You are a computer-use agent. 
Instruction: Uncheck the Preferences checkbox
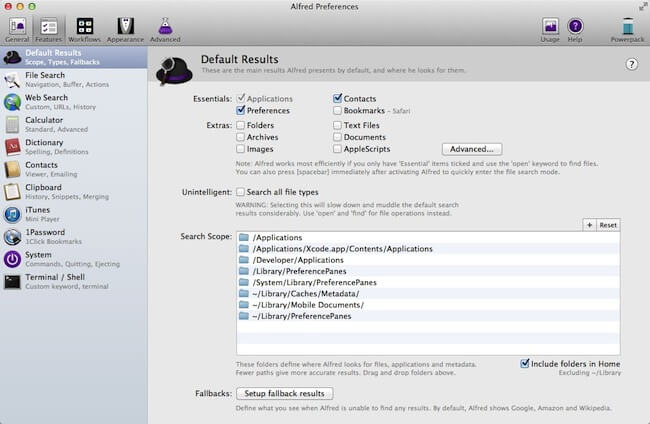click(x=240, y=110)
